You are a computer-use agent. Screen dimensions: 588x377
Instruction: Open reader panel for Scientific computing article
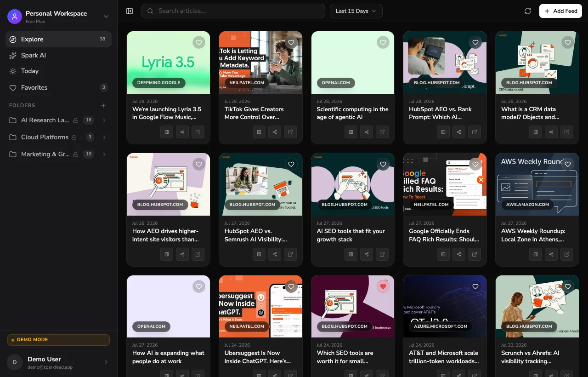(x=351, y=132)
